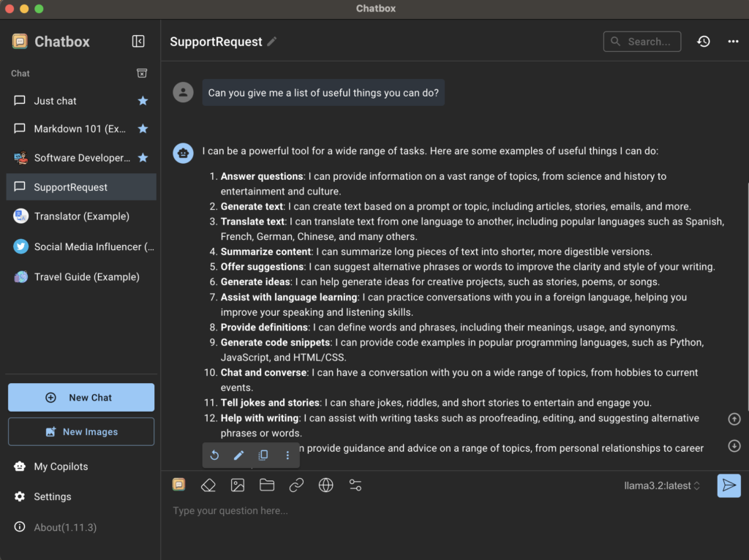The width and height of the screenshot is (749, 560).
Task: Click the link icon in input toolbar
Action: click(x=296, y=485)
